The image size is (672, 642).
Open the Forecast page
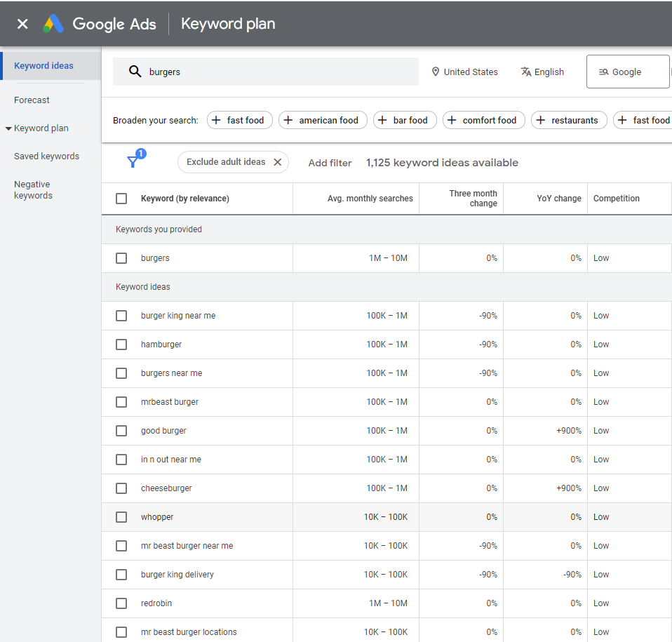pos(32,100)
